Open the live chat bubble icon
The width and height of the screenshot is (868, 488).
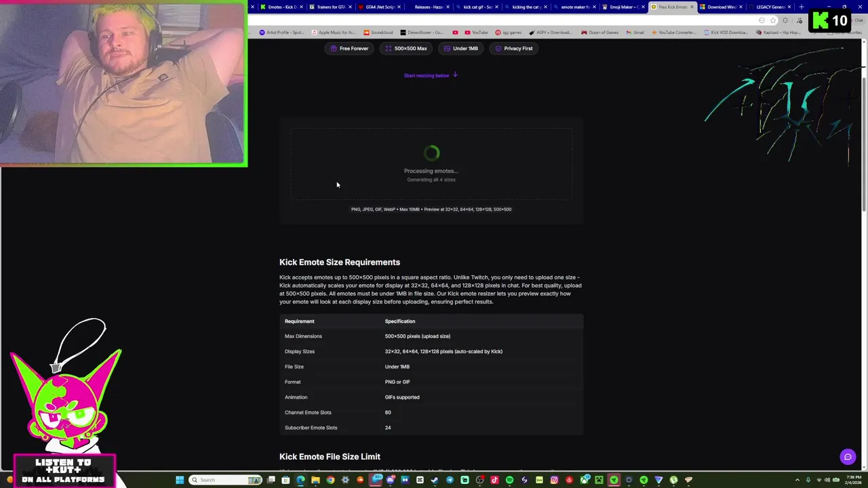coord(848,457)
